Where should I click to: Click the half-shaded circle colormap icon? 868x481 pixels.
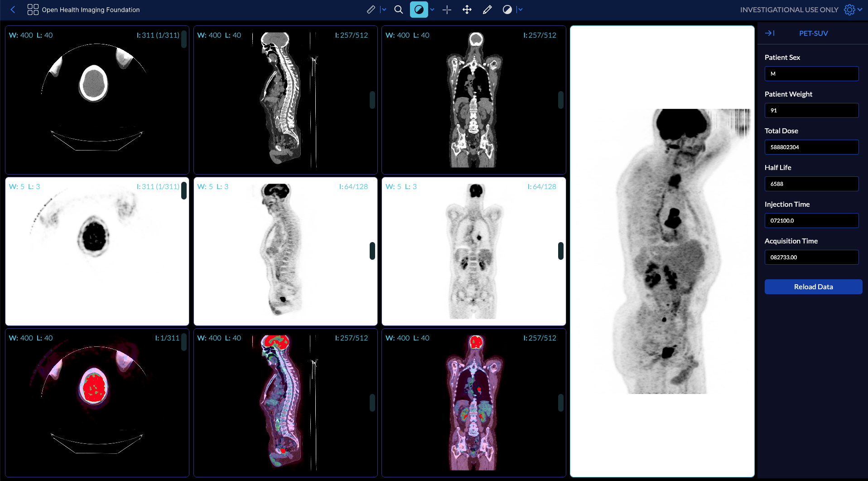pyautogui.click(x=507, y=10)
